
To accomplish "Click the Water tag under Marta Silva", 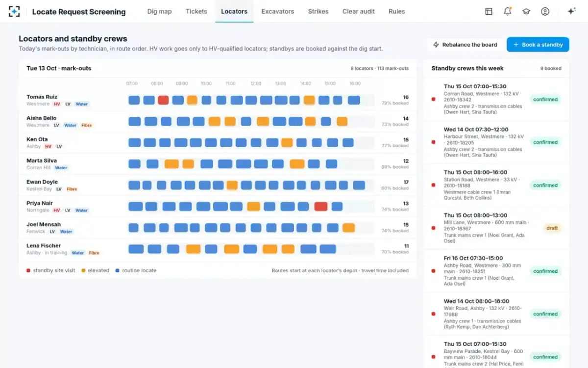I will pos(61,168).
